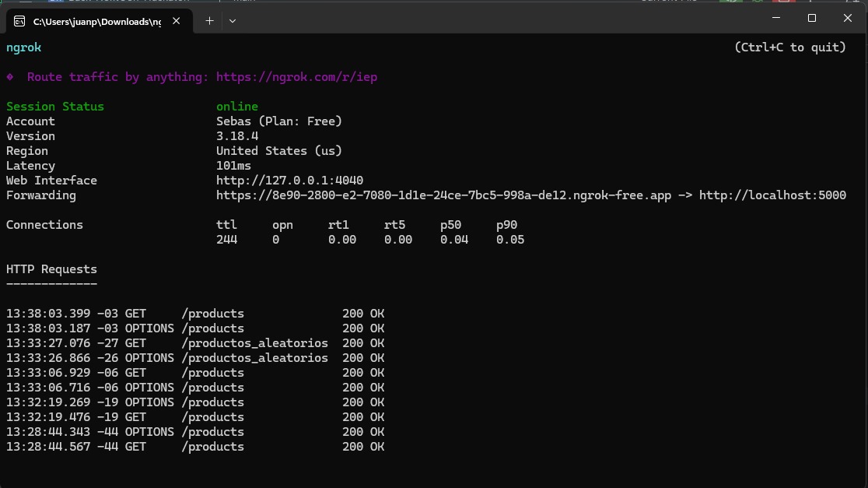Click the 'Connections' label
The height and width of the screenshot is (488, 868).
(x=44, y=225)
